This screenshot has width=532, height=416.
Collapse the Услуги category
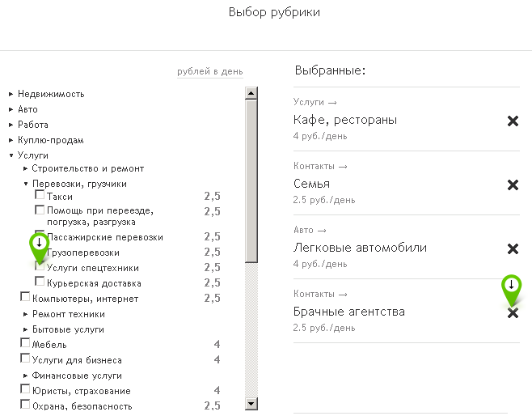pos(11,155)
